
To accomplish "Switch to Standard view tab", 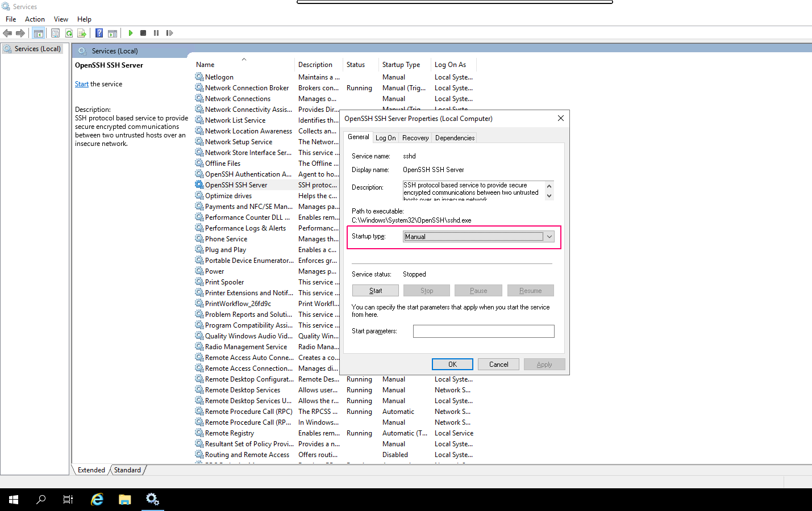I will (x=127, y=470).
